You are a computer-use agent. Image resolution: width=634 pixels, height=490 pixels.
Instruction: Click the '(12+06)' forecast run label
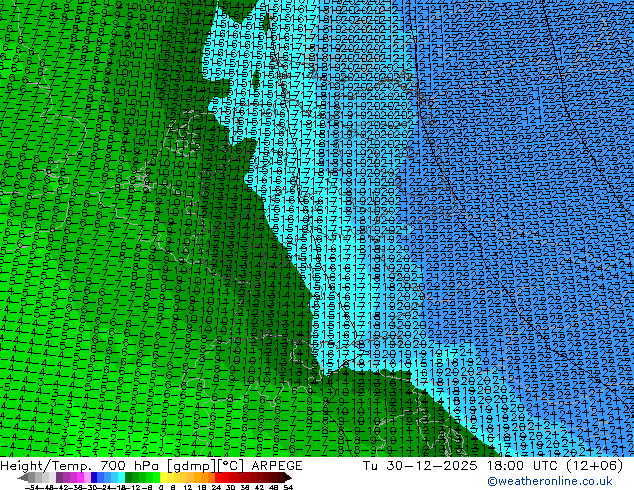click(594, 466)
